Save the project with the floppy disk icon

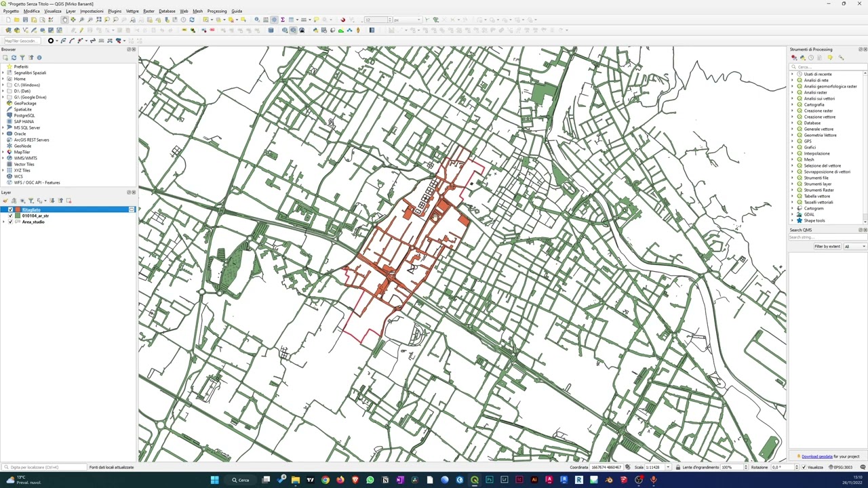pyautogui.click(x=25, y=20)
